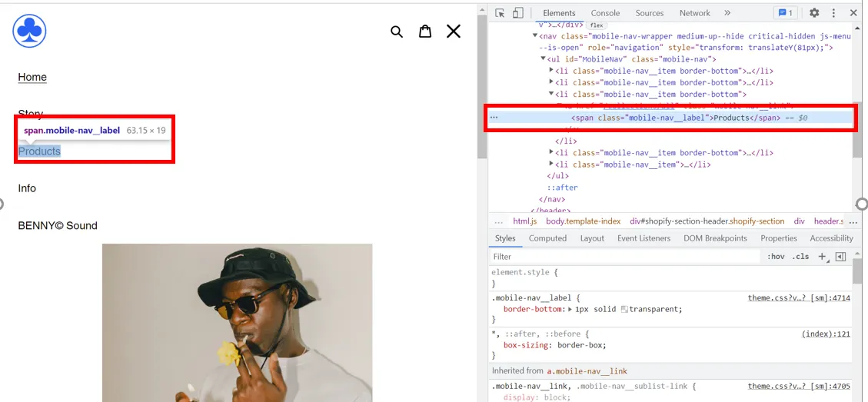Open the highlighted Products menu link

(x=39, y=151)
